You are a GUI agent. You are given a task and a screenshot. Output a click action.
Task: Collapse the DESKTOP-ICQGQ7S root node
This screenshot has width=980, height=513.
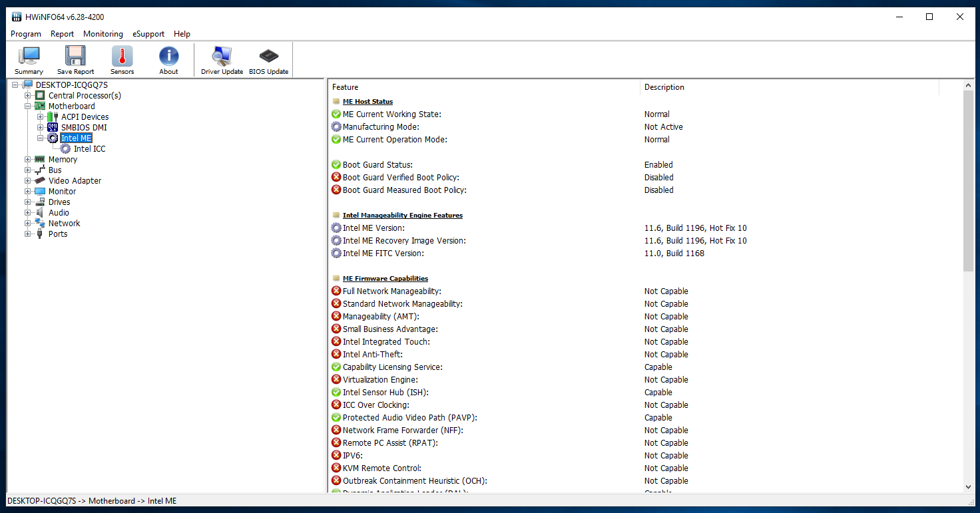point(15,85)
